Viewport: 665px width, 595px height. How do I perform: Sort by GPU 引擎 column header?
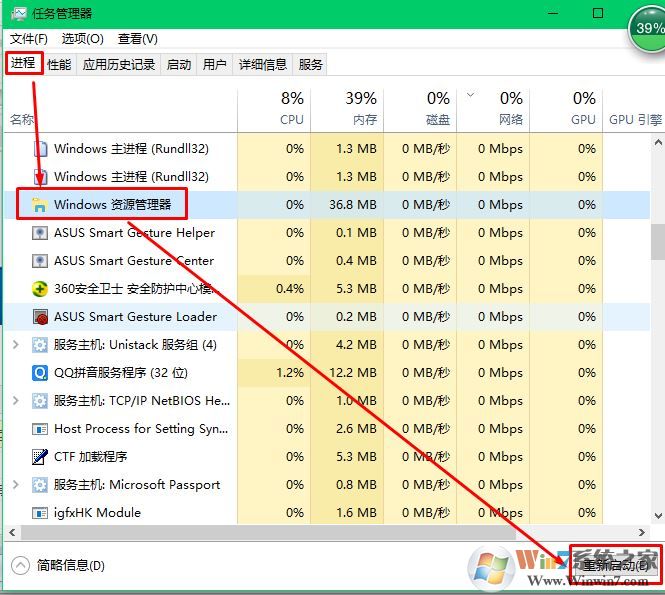coord(634,109)
